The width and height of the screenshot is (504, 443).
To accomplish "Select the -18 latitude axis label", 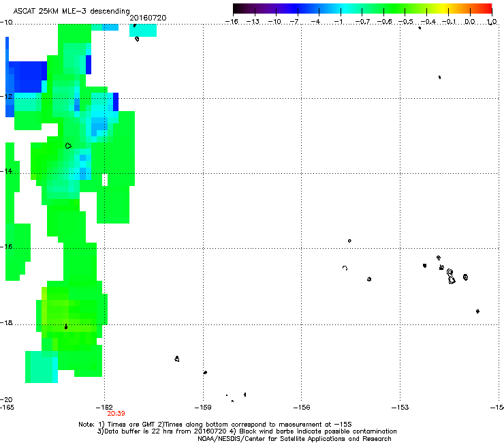I will pos(6,322).
